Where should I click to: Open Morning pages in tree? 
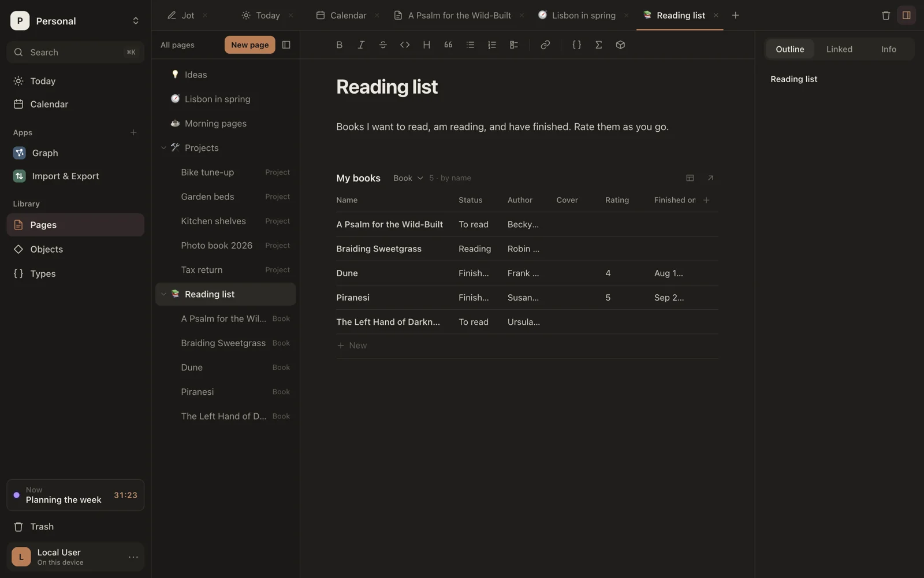tap(225, 124)
